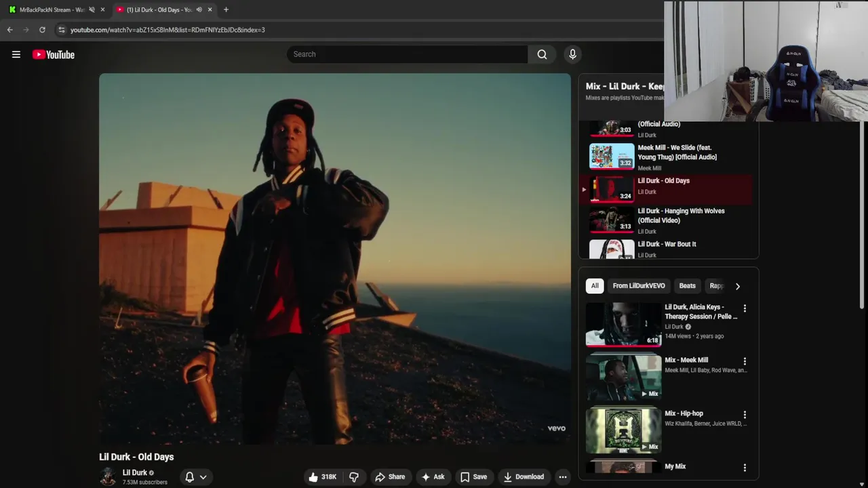Expand the notification options chevron
The image size is (868, 488).
tap(203, 477)
